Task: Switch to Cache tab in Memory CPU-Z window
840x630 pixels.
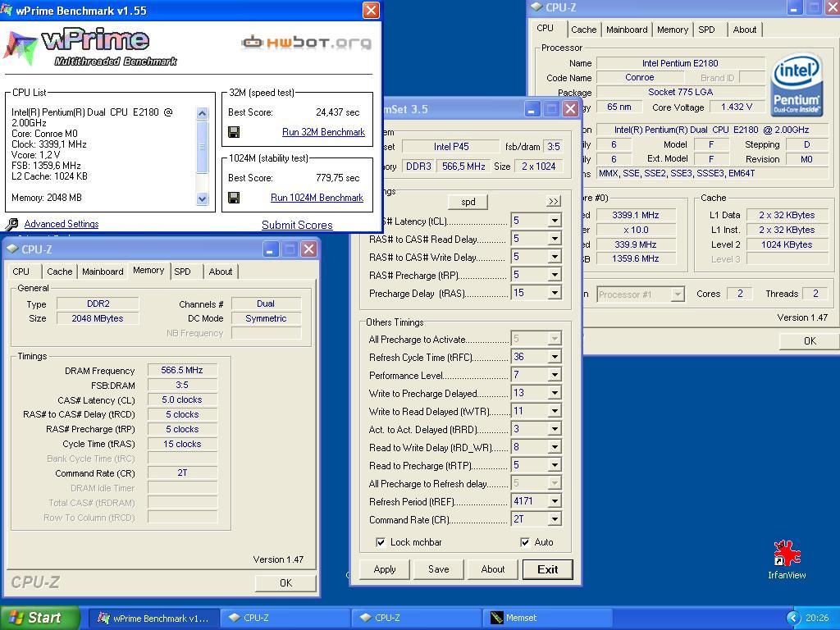Action: [59, 272]
